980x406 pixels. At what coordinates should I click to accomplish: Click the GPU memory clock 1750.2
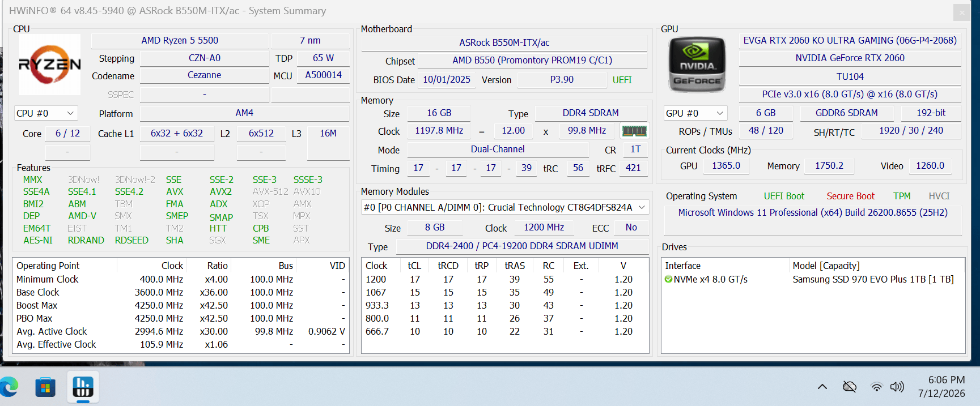829,166
